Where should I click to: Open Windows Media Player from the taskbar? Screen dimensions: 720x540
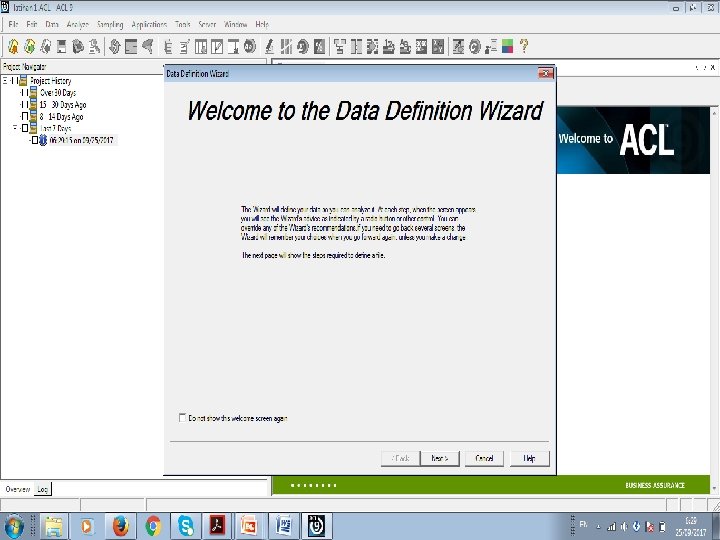click(87, 526)
